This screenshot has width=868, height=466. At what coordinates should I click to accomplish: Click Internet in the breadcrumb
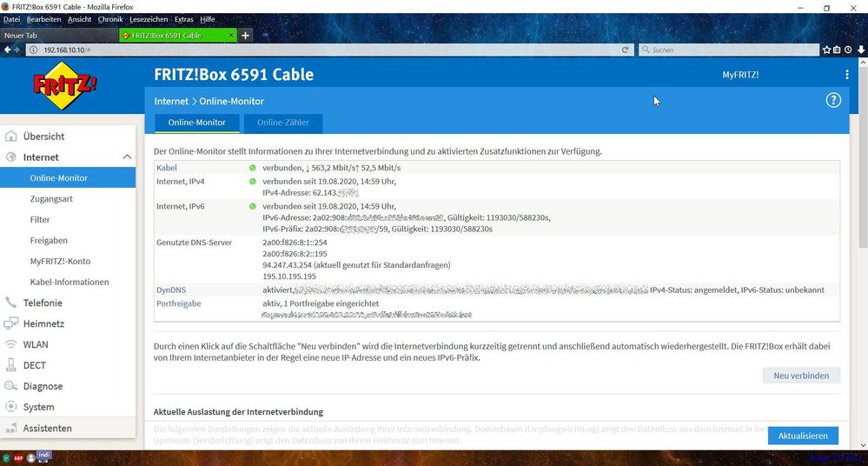pyautogui.click(x=171, y=102)
